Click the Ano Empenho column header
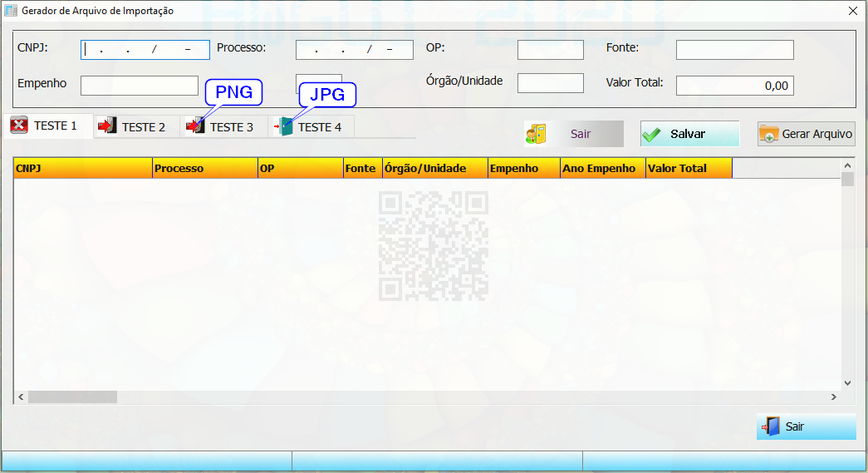The image size is (868, 473). [603, 169]
